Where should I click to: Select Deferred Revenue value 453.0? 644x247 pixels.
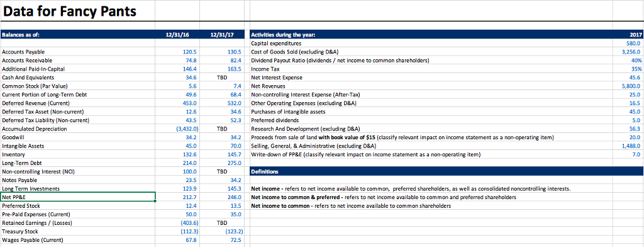[x=177, y=103]
